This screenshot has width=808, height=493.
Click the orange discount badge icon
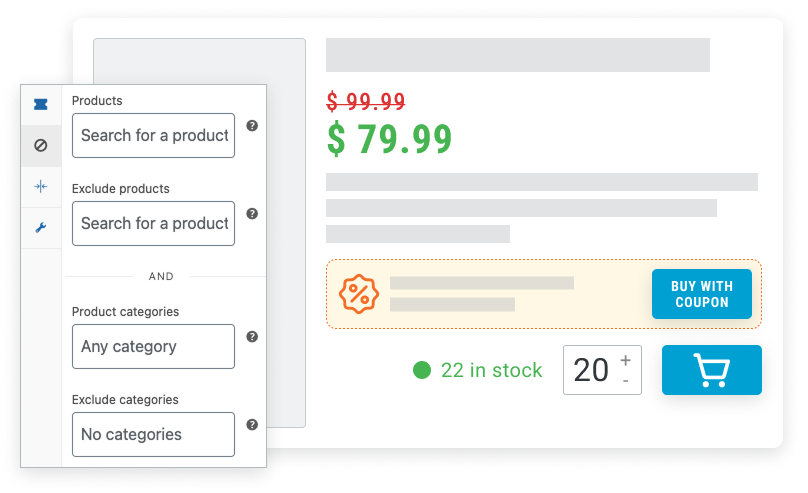pyautogui.click(x=359, y=294)
